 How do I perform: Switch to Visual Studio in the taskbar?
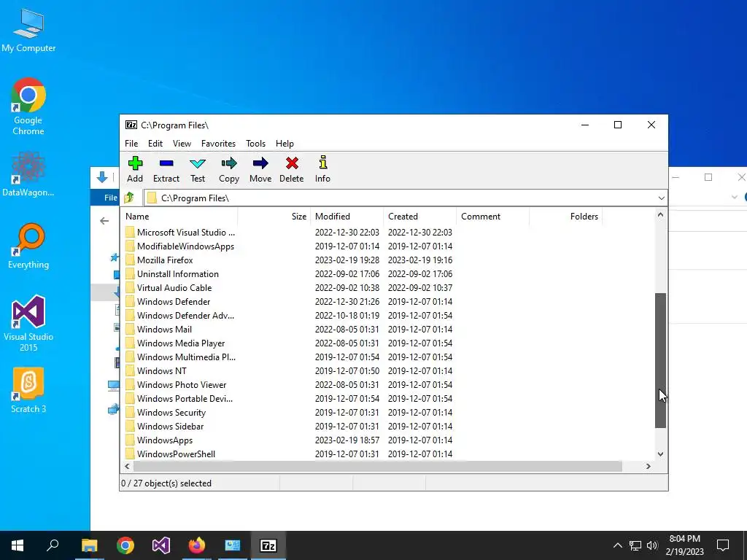[x=161, y=545]
